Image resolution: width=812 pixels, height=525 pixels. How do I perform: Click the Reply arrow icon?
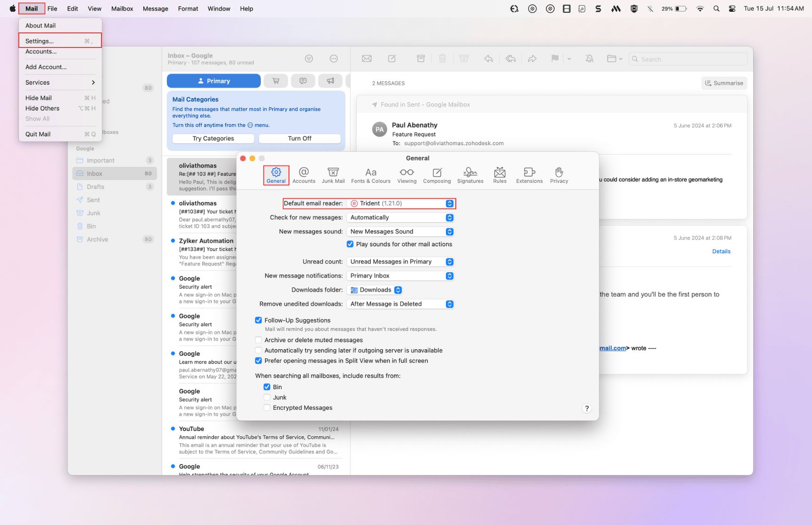tap(489, 59)
